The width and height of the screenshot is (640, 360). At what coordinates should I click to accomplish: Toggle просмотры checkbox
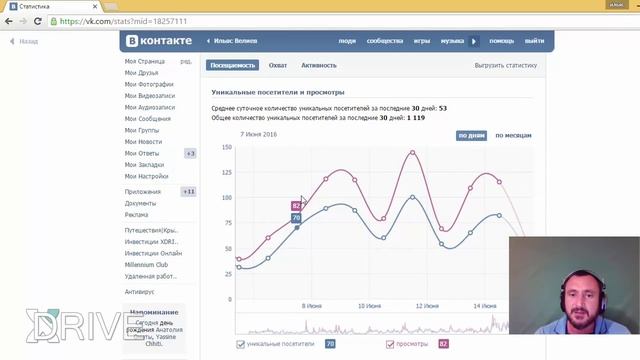tap(390, 344)
